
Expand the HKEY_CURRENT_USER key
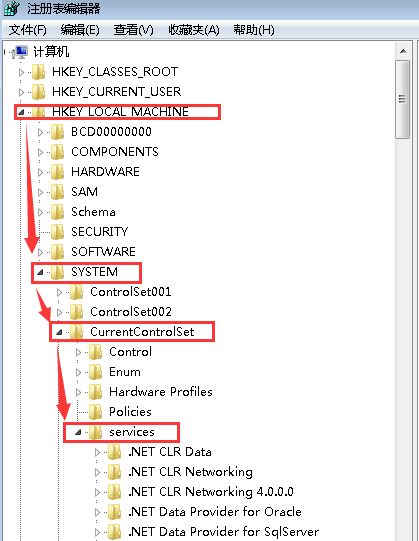pos(21,92)
